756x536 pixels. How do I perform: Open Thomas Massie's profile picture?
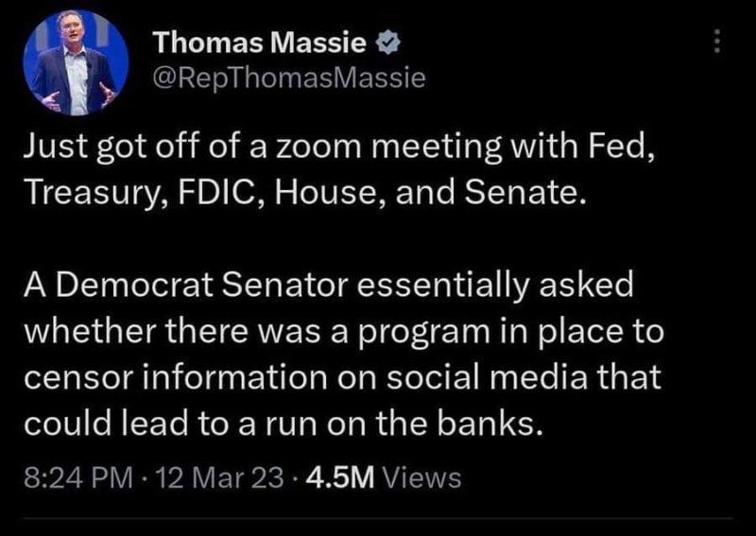75,63
